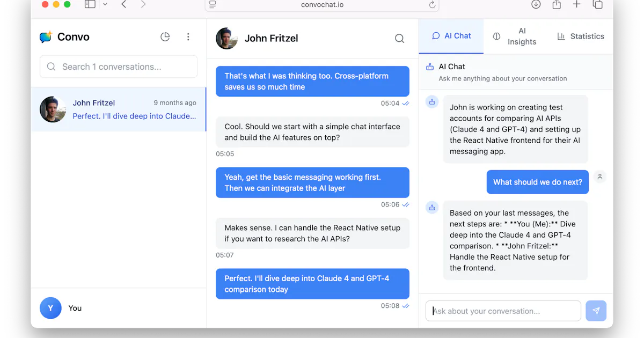Go forward with the browser arrow
Image resolution: width=644 pixels, height=338 pixels.
[143, 4]
